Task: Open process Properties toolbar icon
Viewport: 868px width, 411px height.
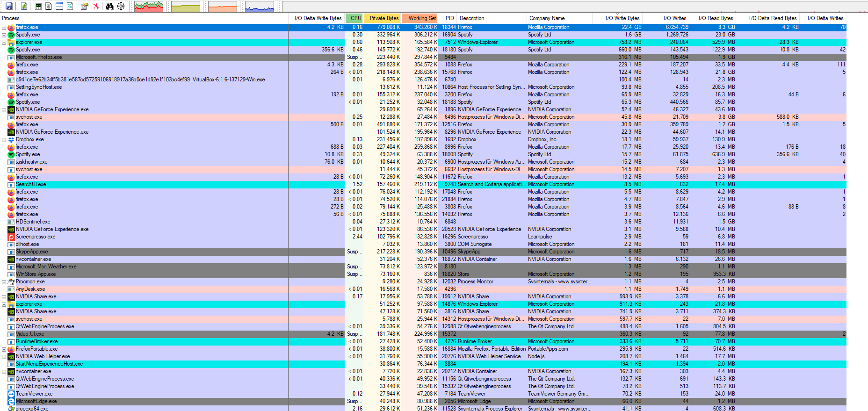Action: point(85,6)
